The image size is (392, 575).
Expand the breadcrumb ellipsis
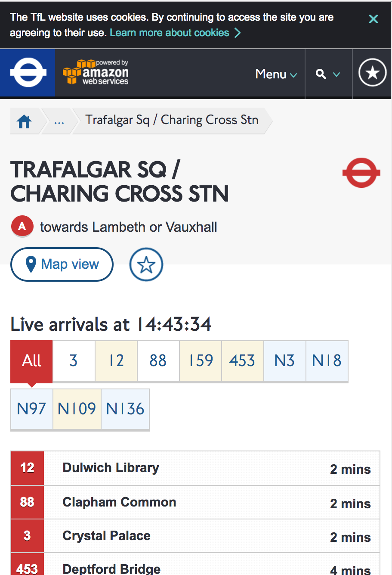click(59, 122)
